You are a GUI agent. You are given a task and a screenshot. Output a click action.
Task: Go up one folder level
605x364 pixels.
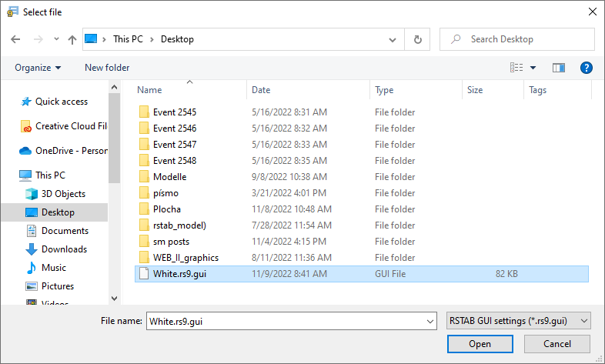click(72, 39)
